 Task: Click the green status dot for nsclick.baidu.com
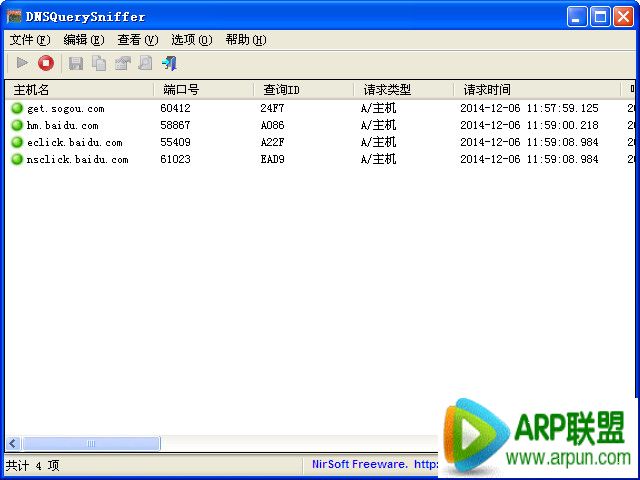[x=17, y=159]
